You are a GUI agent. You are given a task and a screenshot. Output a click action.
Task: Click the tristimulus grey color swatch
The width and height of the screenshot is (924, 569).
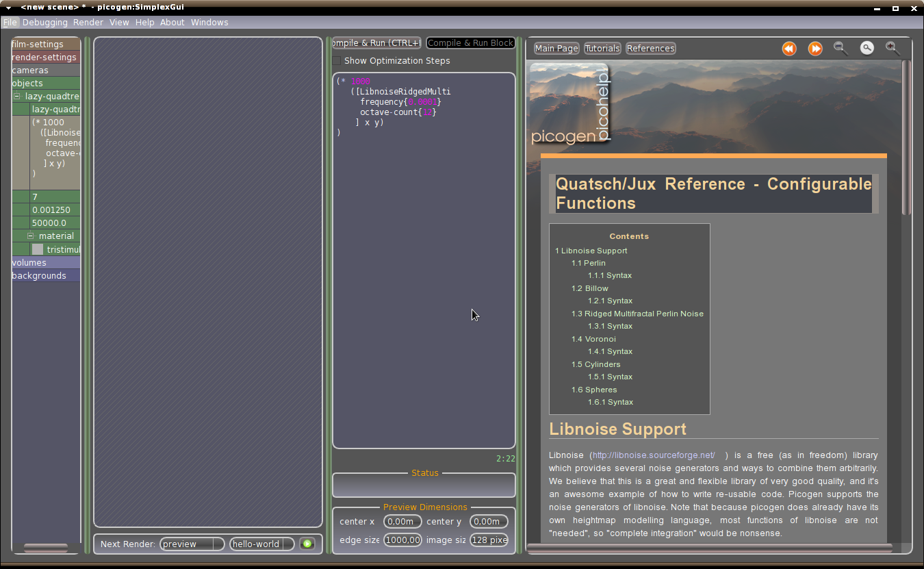38,250
